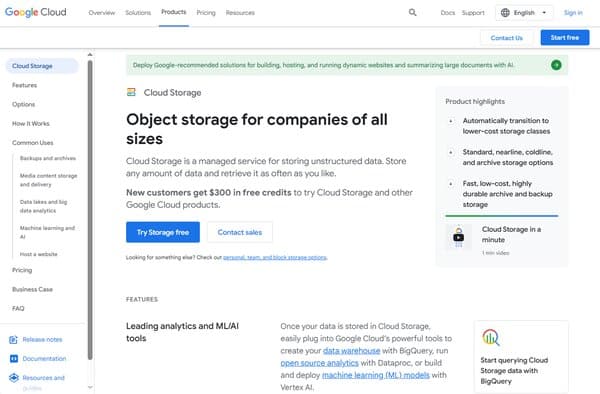Select Machine learning and AI sidebar item
Viewport: 600px width, 394px height.
[47, 232]
